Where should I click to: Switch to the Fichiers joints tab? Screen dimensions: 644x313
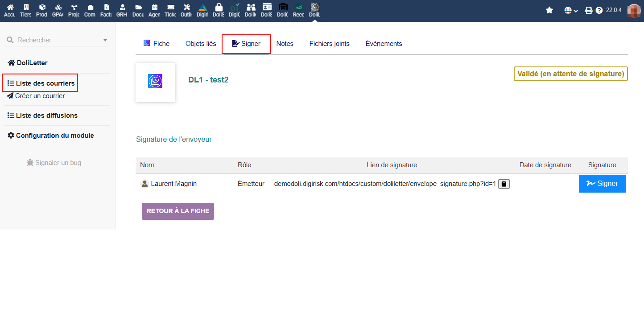(x=329, y=44)
